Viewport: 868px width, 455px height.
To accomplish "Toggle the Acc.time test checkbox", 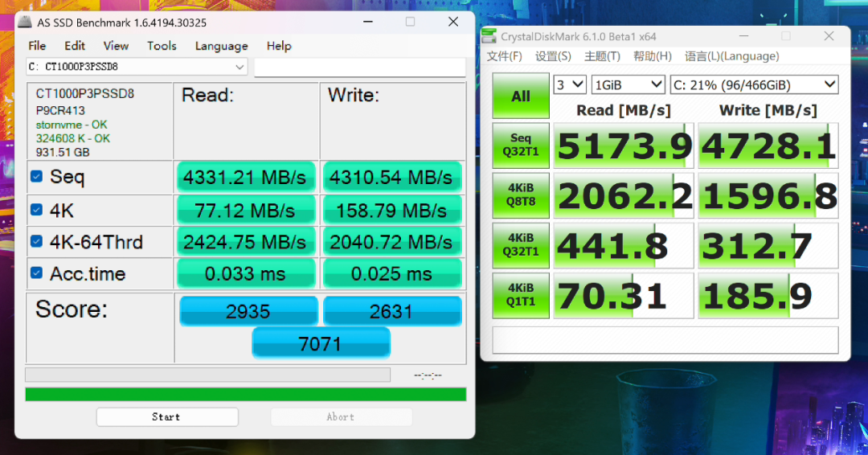I will (36, 273).
